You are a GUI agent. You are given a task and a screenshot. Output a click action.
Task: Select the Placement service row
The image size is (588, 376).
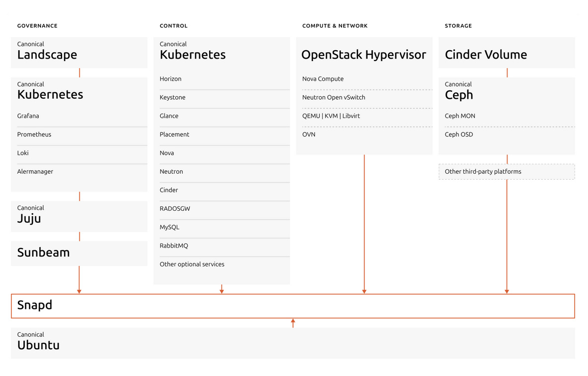click(x=224, y=136)
